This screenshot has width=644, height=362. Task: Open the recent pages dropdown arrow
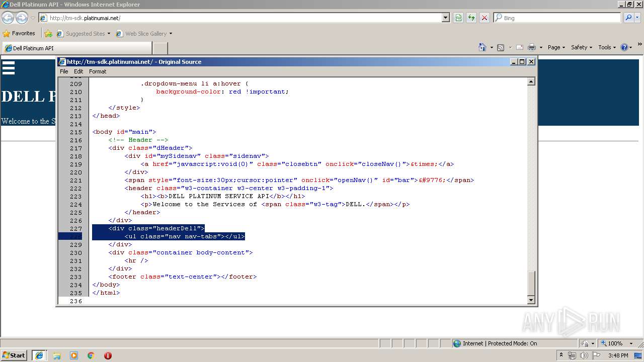click(33, 18)
